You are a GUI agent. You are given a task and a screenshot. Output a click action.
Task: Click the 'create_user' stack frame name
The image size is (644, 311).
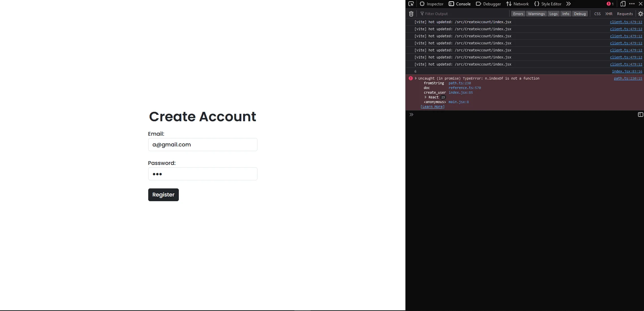[x=435, y=92]
